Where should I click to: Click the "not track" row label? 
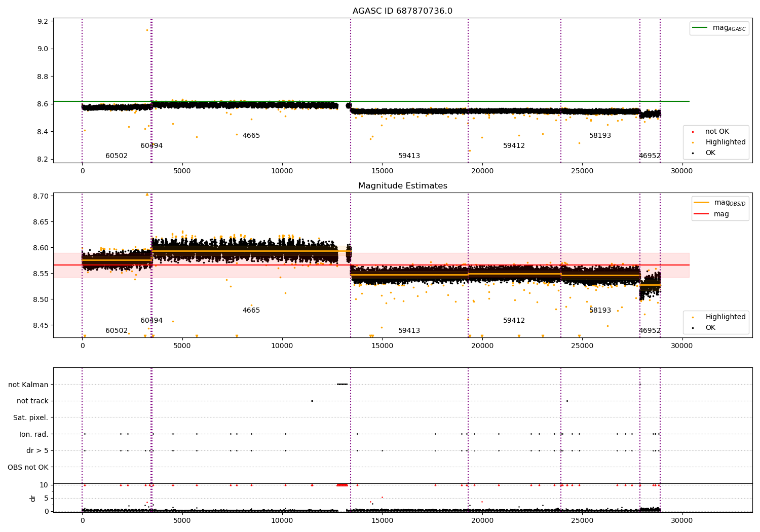click(x=32, y=401)
